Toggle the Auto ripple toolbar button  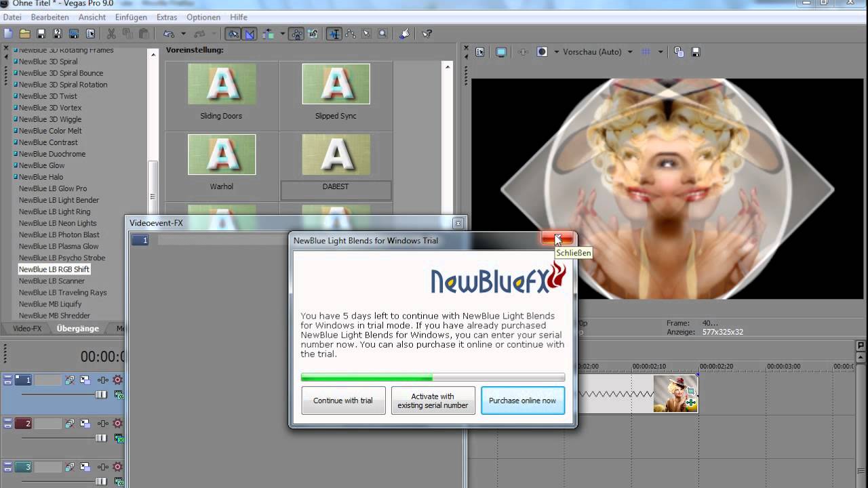(x=268, y=34)
